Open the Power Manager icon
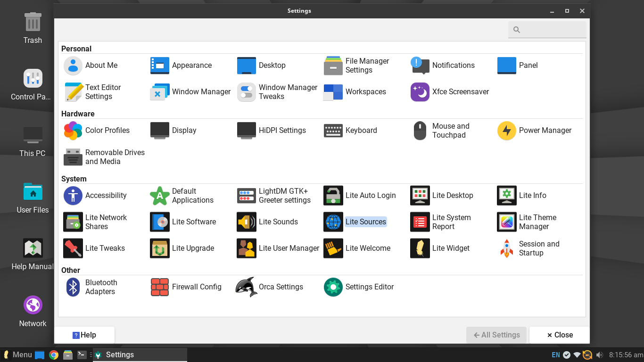The height and width of the screenshot is (362, 644). 507,131
